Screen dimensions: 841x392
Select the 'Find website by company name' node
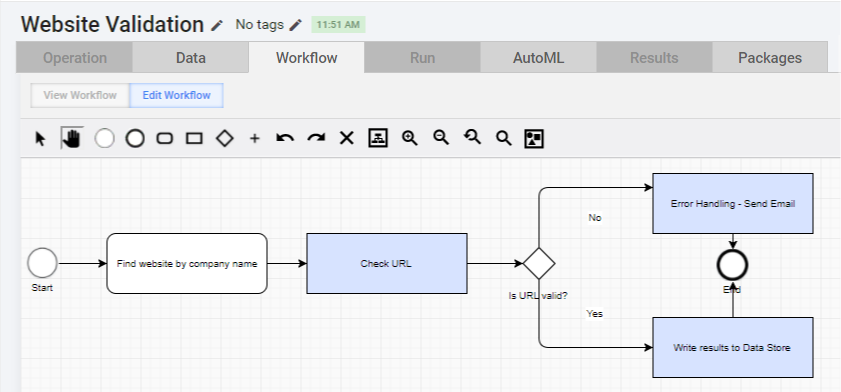pos(187,263)
